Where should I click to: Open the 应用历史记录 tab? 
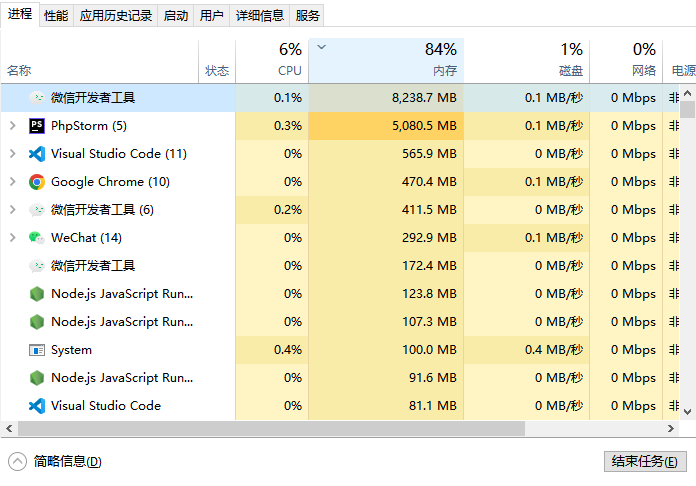coord(115,16)
